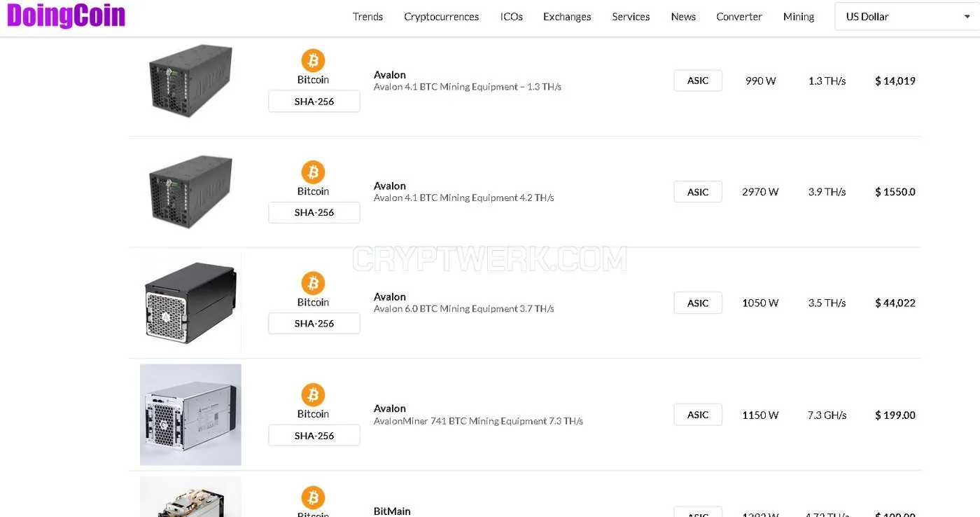Screen dimensions: 980x517
Task: Open the silver AvalonMiner 741 product image
Action: point(190,415)
